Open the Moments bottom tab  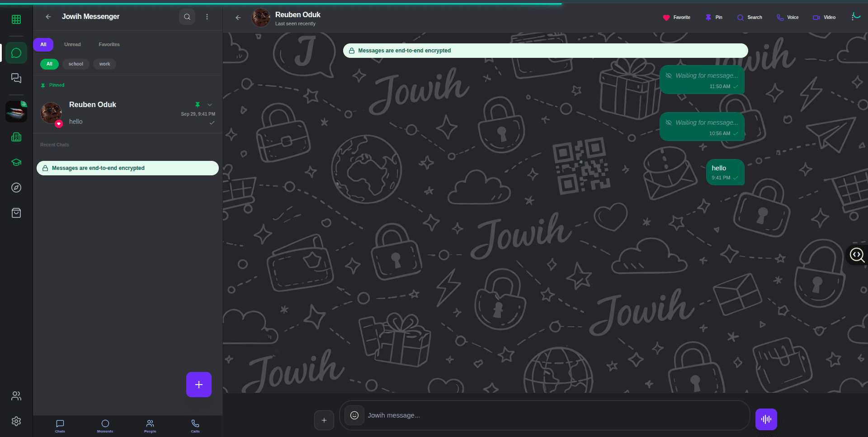tap(105, 426)
